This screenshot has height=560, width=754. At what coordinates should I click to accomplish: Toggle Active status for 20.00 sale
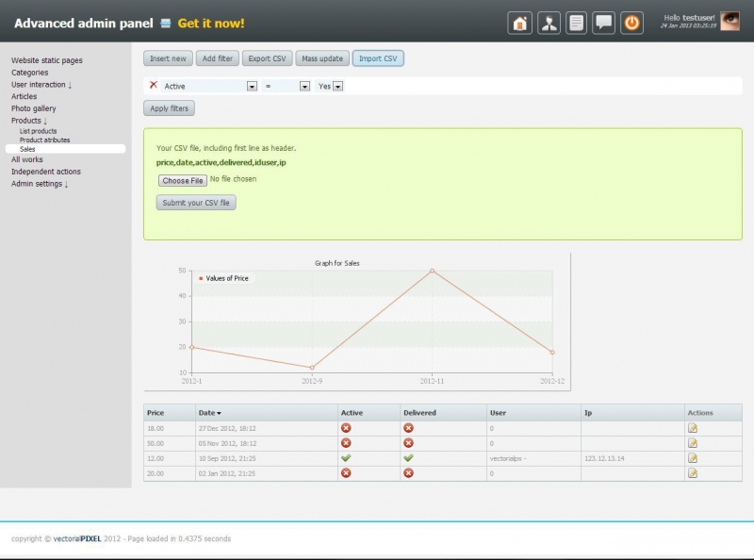[346, 472]
